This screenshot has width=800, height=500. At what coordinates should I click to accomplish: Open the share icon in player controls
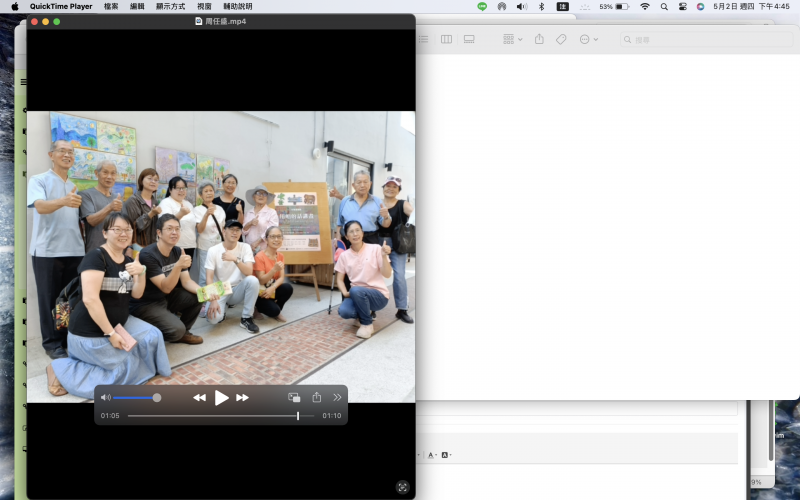tap(317, 397)
